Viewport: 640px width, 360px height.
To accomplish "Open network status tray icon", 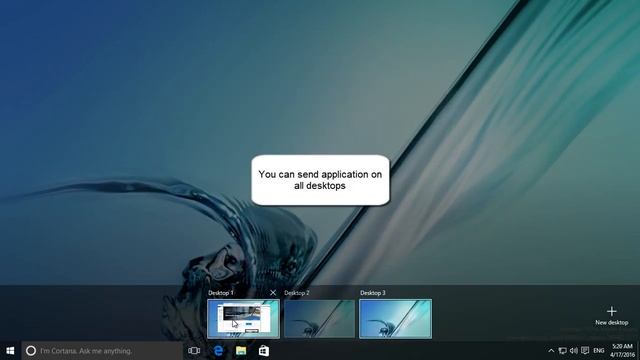I will (x=562, y=351).
